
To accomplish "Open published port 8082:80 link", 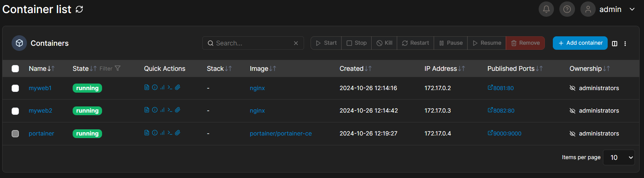I will pos(501,110).
